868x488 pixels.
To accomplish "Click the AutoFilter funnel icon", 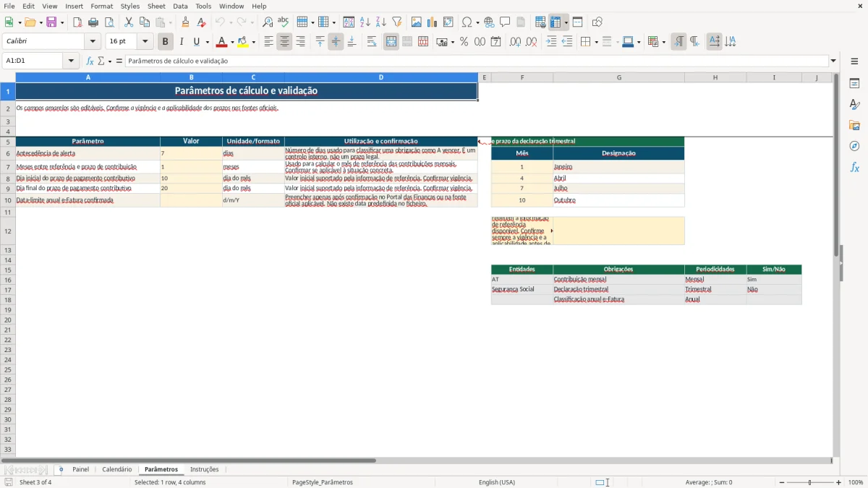I will pyautogui.click(x=397, y=22).
